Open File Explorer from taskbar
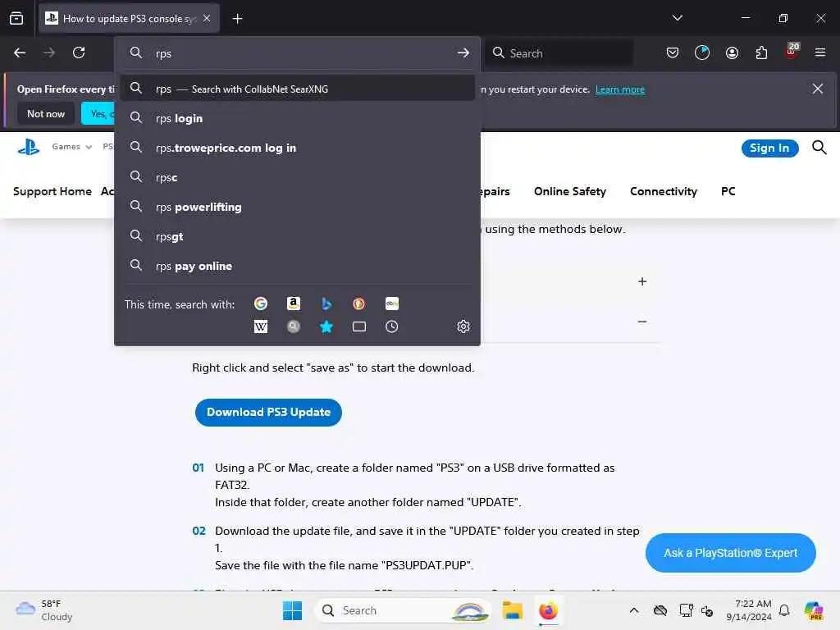 click(x=512, y=610)
